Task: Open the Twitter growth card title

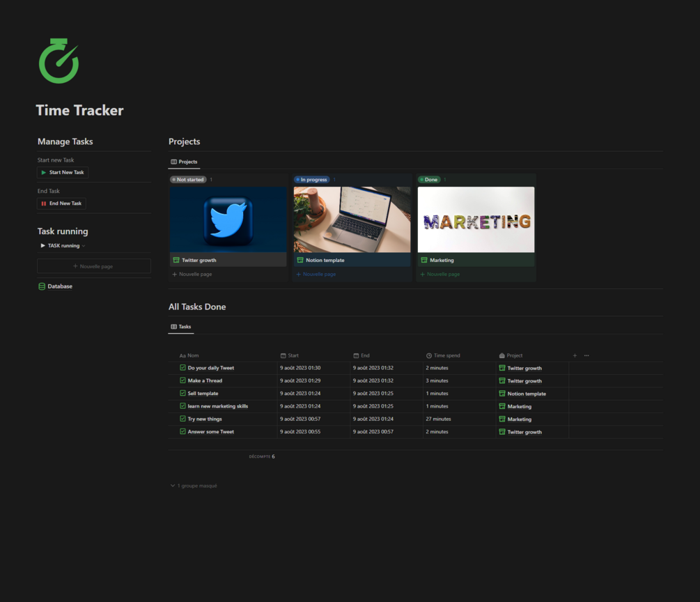Action: pyautogui.click(x=199, y=260)
